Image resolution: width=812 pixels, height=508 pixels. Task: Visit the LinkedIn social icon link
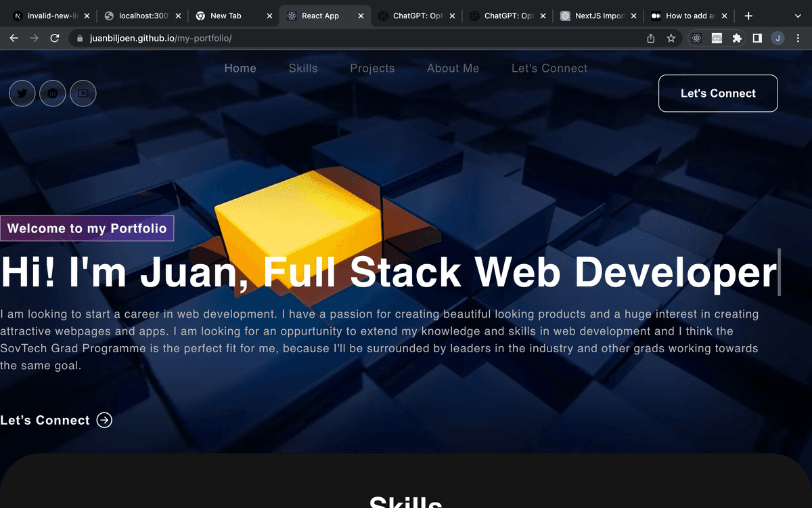pos(53,93)
